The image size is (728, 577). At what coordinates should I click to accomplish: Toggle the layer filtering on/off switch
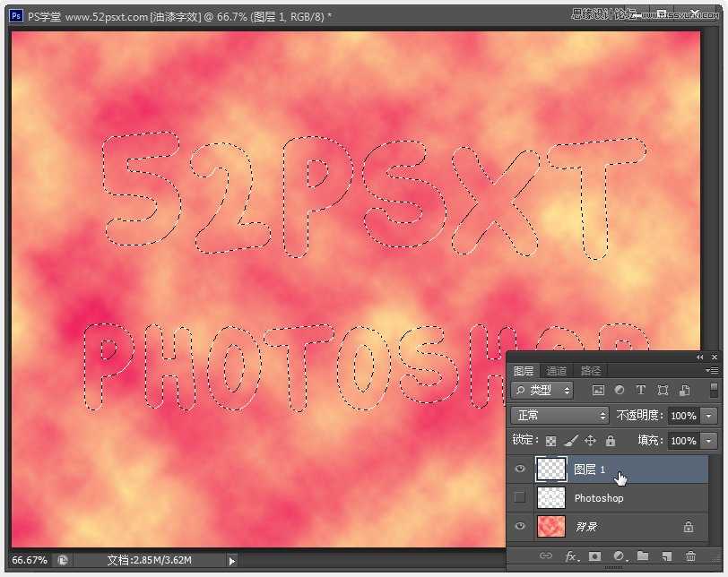tap(714, 390)
